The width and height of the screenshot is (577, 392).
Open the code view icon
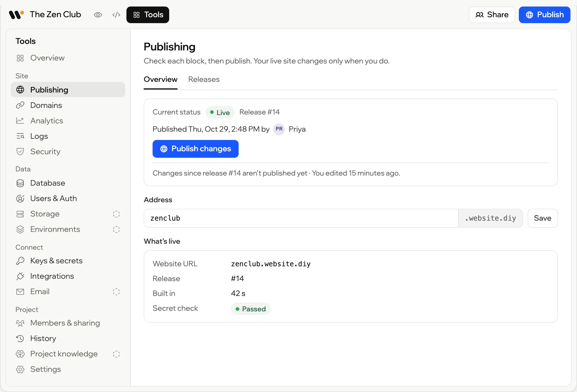[x=116, y=15]
